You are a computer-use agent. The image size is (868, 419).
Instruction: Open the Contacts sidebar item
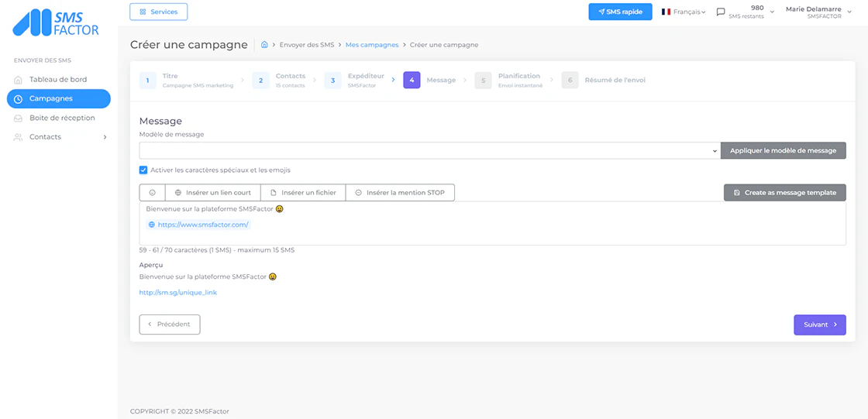click(x=59, y=137)
